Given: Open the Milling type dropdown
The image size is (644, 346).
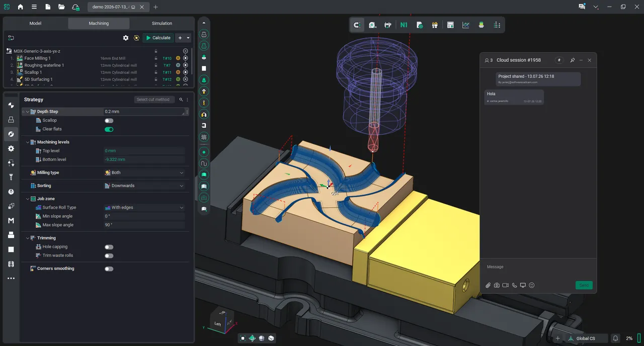Looking at the screenshot, I should (x=144, y=172).
